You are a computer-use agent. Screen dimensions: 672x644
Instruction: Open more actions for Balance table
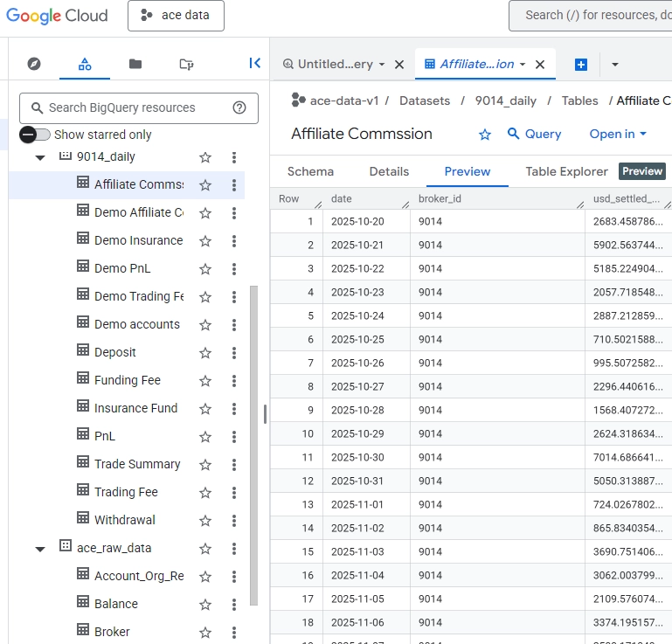pos(234,605)
